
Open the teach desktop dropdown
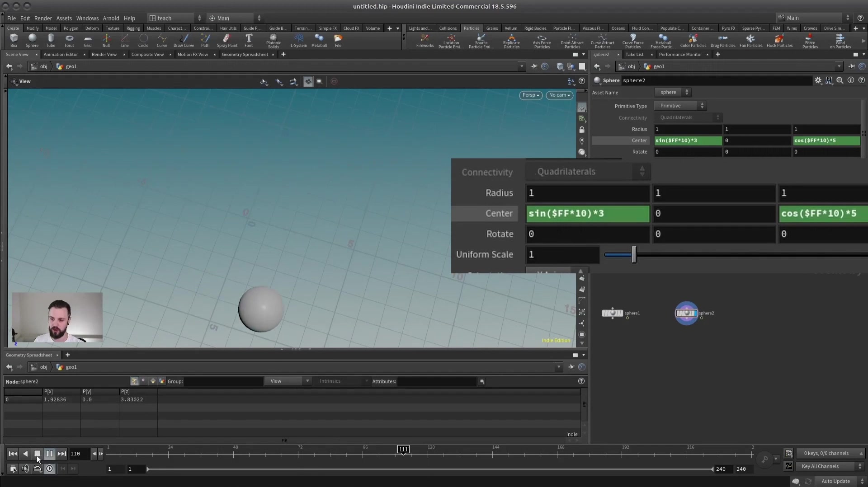click(x=175, y=18)
